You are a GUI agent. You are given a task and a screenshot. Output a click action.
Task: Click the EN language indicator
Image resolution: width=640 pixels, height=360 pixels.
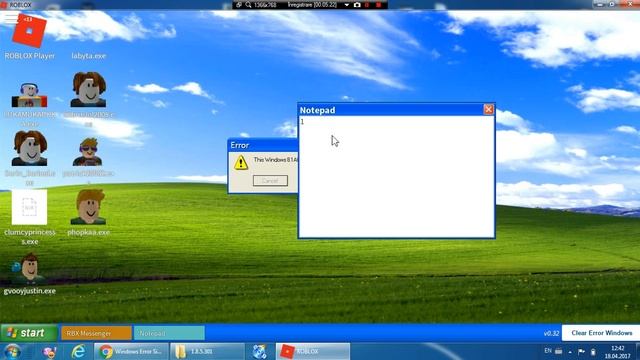[x=548, y=351]
